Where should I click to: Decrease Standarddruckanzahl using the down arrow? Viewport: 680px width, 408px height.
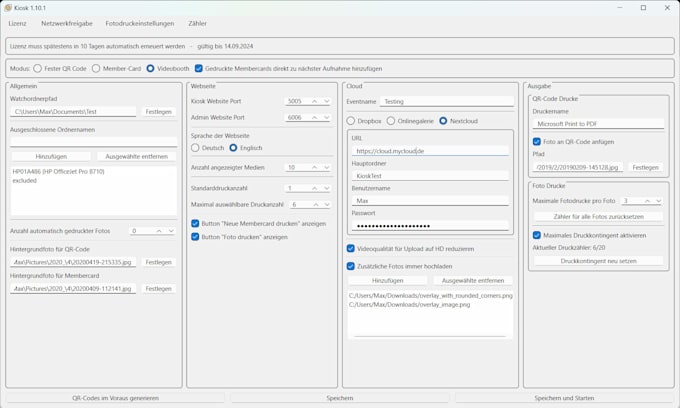coord(326,188)
